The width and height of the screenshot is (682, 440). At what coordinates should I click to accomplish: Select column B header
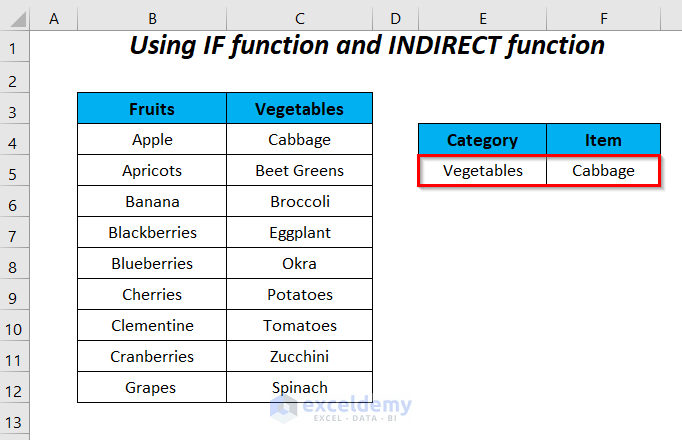pyautogui.click(x=152, y=19)
